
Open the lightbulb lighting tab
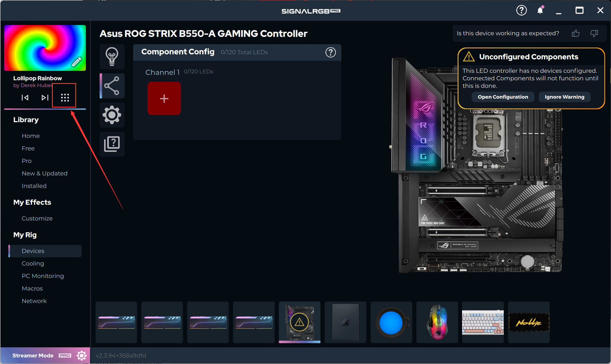point(112,57)
